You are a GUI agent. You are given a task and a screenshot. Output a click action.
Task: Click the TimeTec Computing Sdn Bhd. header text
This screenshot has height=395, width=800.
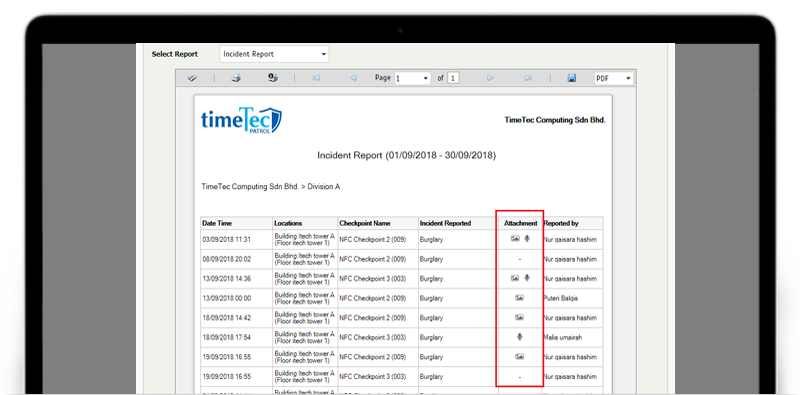(x=555, y=120)
